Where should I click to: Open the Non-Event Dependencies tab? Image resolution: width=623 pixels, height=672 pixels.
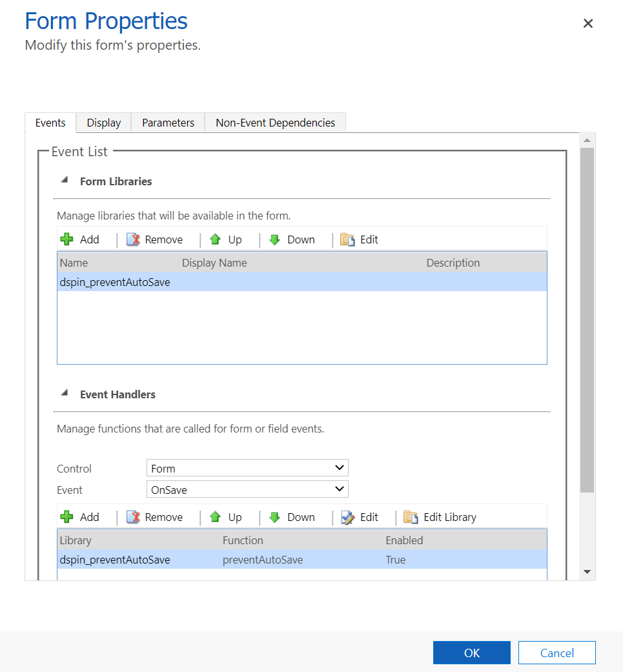pos(275,123)
